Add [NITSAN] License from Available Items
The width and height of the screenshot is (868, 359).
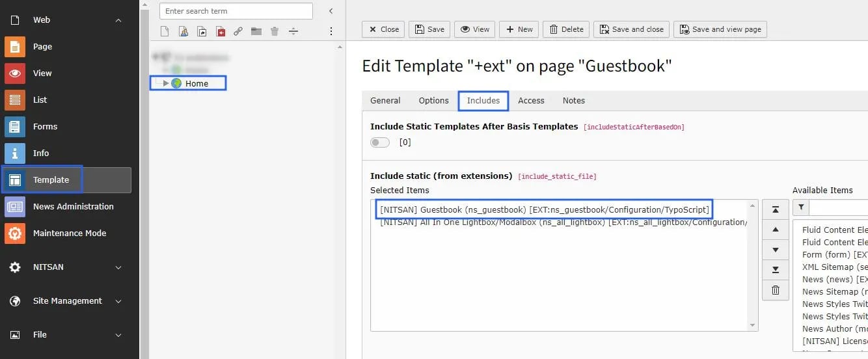(x=835, y=341)
